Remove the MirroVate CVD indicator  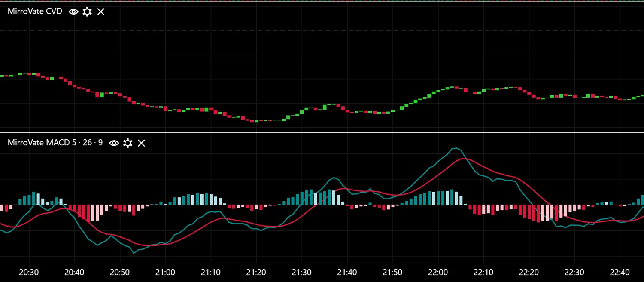(101, 12)
